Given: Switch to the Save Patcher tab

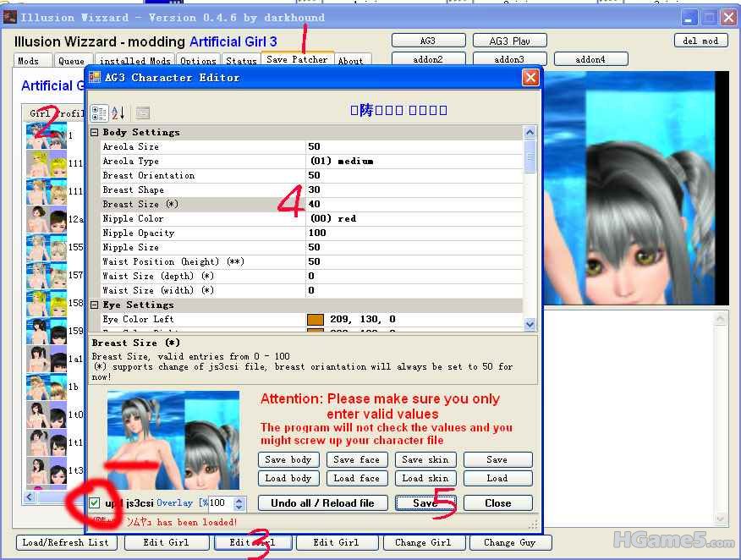Looking at the screenshot, I should pyautogui.click(x=296, y=60).
